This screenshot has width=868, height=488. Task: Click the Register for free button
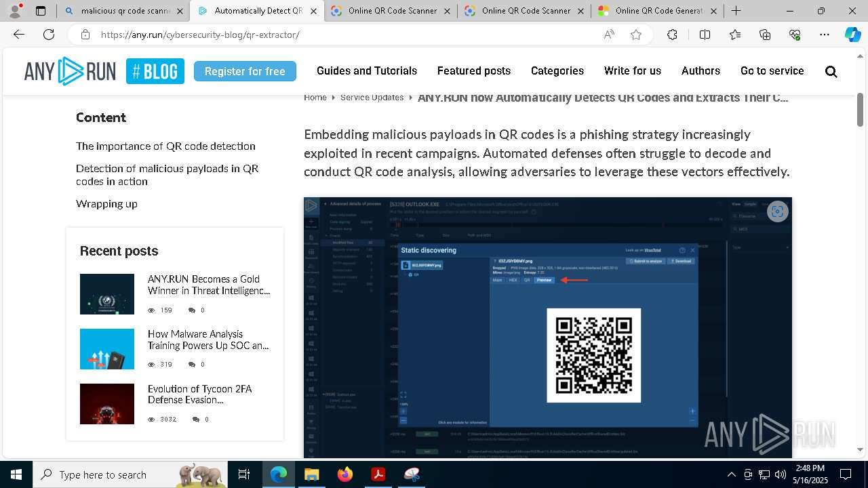coord(245,71)
